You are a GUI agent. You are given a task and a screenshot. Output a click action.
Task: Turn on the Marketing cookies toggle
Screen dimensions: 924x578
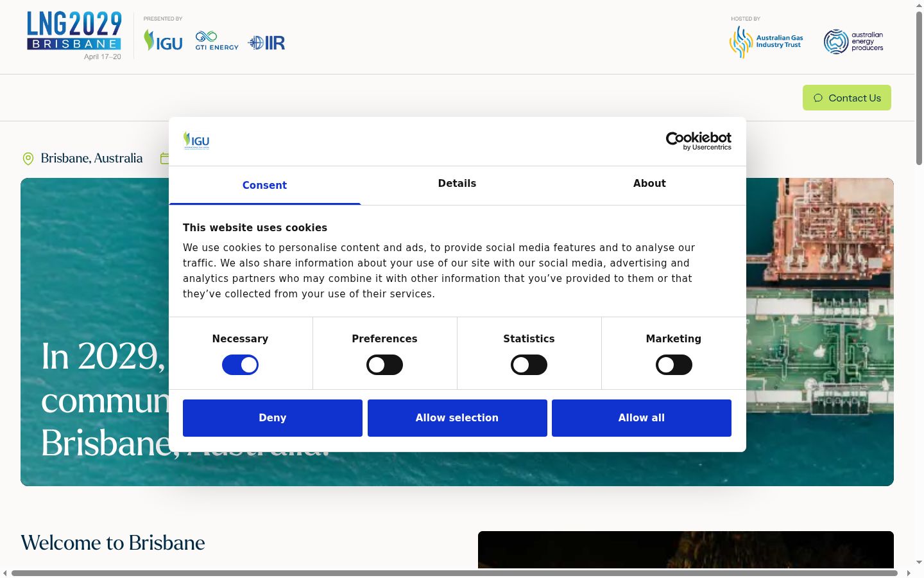click(674, 365)
